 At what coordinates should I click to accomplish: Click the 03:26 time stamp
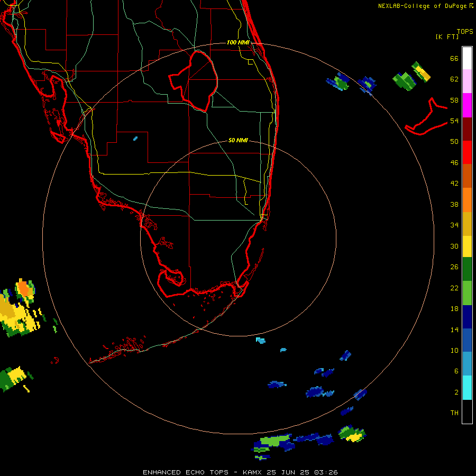pos(326,472)
